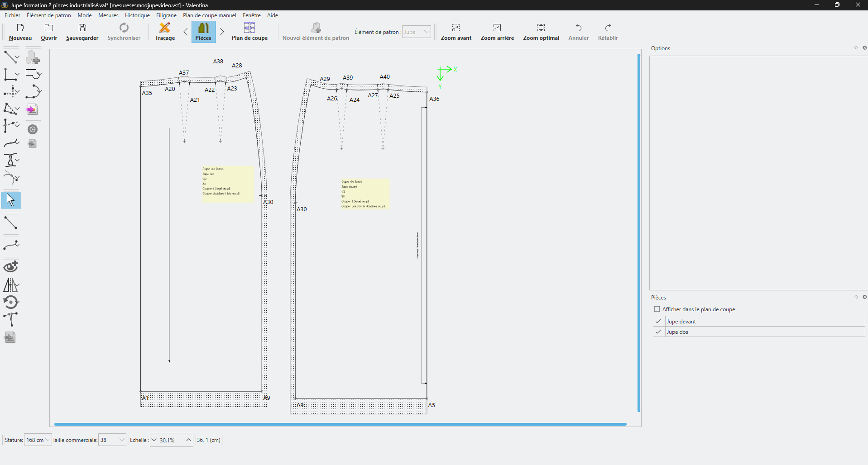The image size is (868, 465).
Task: Select the rotation tool in left toolbar
Action: [x=11, y=302]
